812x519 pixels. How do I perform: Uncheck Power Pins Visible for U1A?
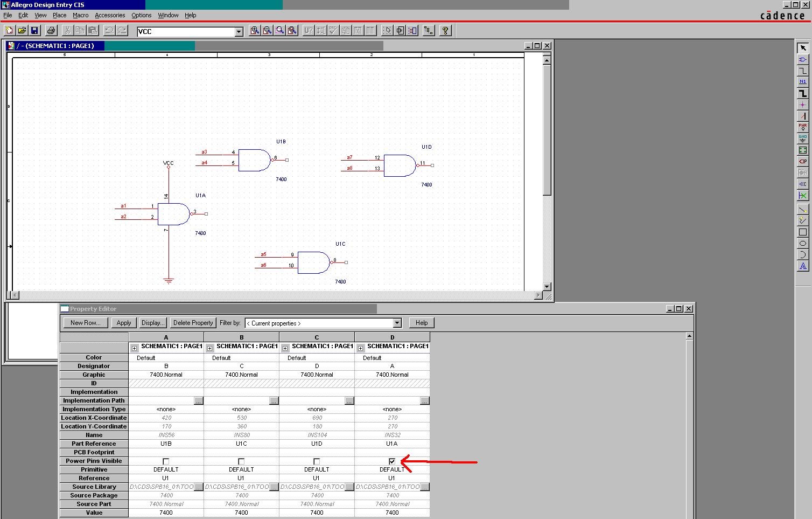tap(392, 461)
